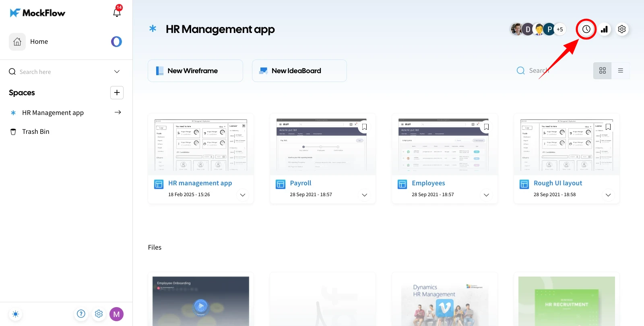
Task: Open the M user profile avatar
Action: [x=116, y=314]
